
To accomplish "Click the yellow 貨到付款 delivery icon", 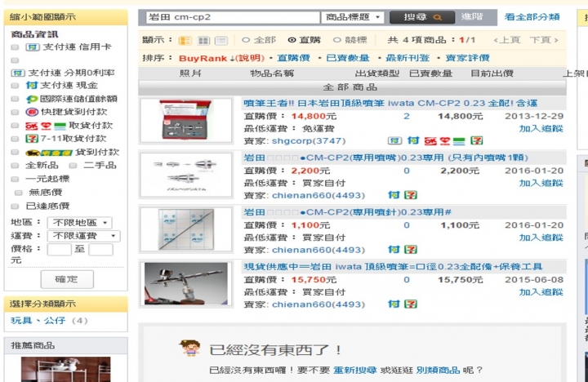I will (x=49, y=153).
